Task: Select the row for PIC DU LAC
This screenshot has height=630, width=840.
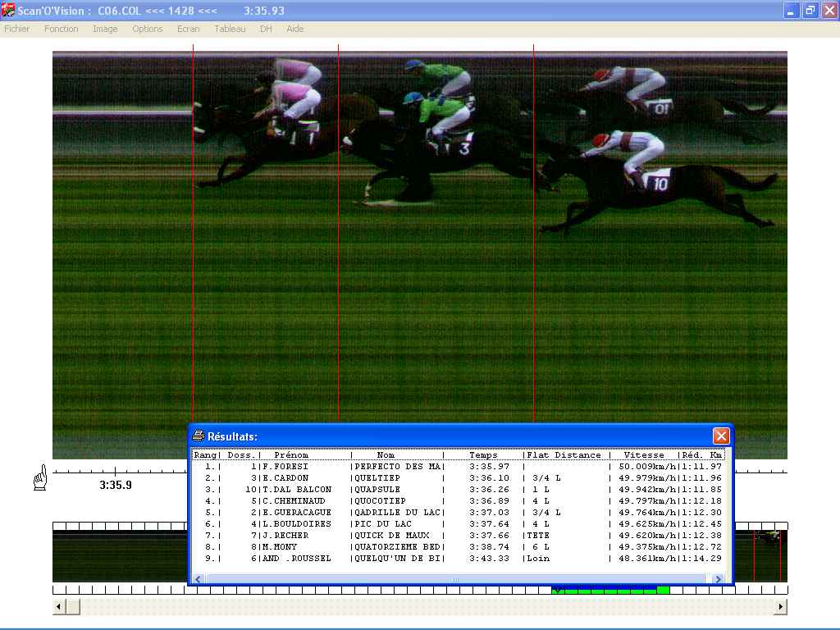Action: point(458,524)
